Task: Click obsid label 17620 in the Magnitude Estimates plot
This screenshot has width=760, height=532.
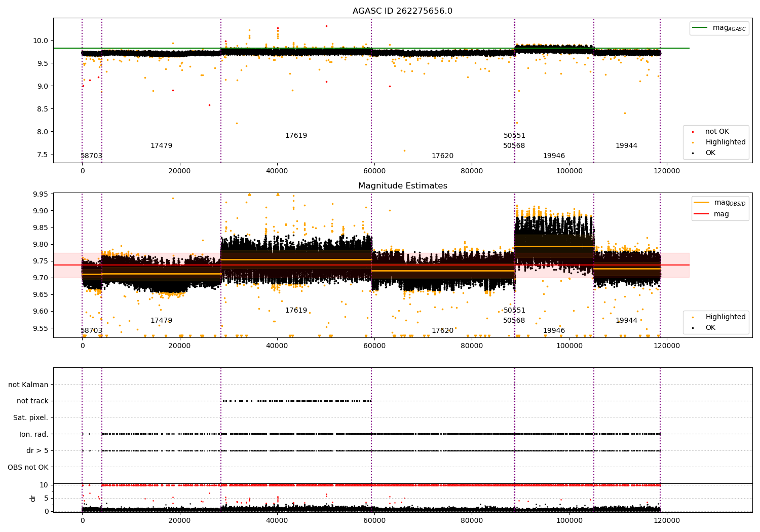Action: click(442, 331)
